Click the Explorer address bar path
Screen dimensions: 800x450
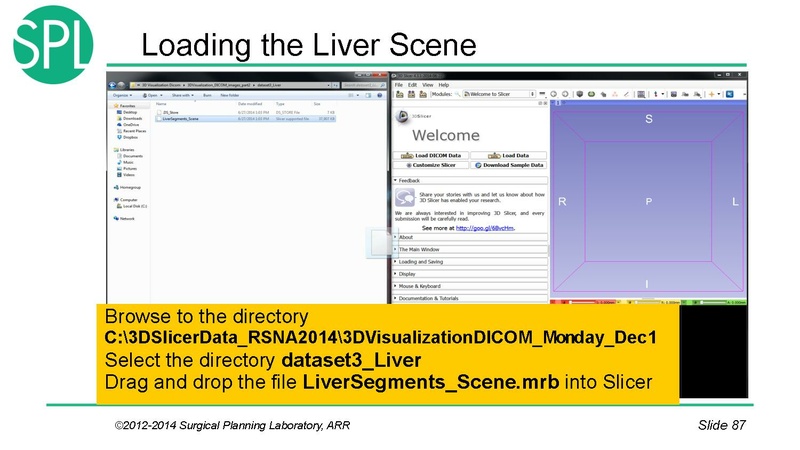pyautogui.click(x=230, y=85)
